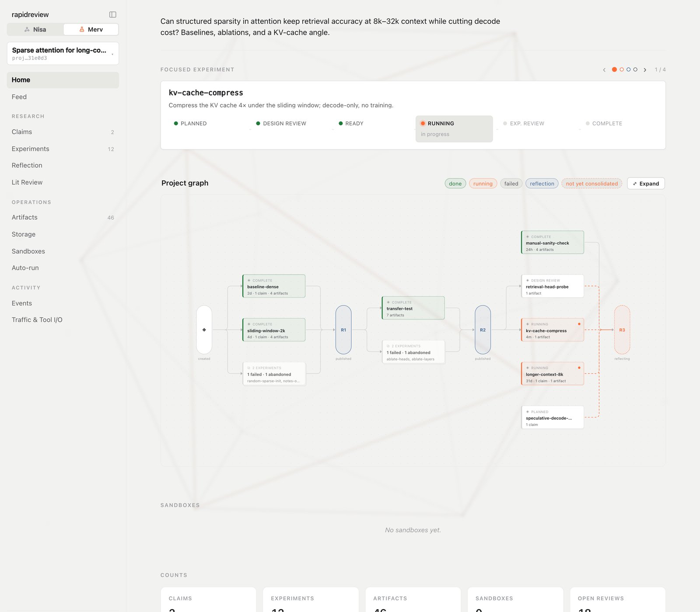Select the created diamond start node
Viewport: 700px width, 612px height.
pos(204,330)
